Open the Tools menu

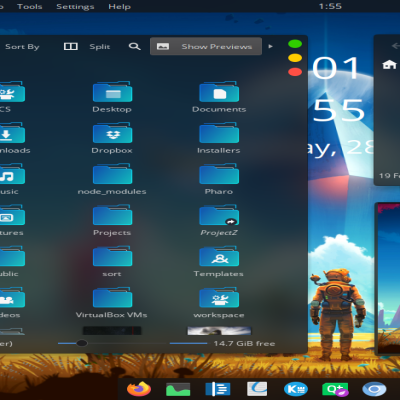click(30, 6)
